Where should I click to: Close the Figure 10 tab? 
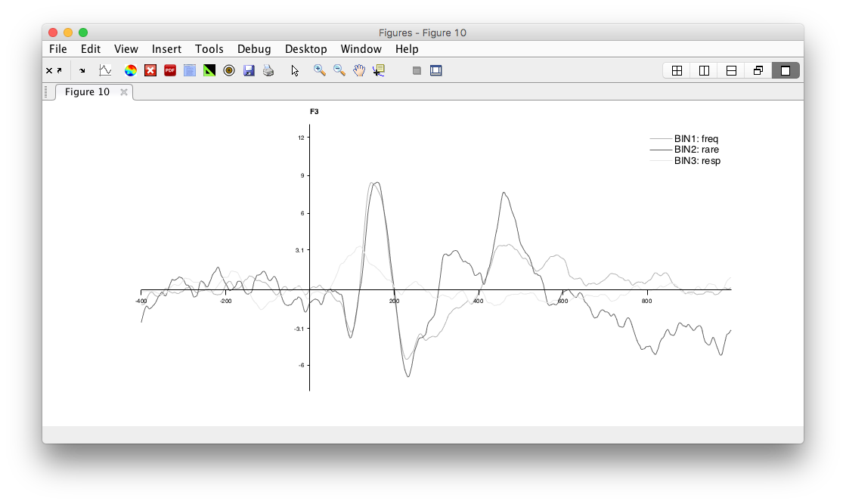(x=123, y=91)
